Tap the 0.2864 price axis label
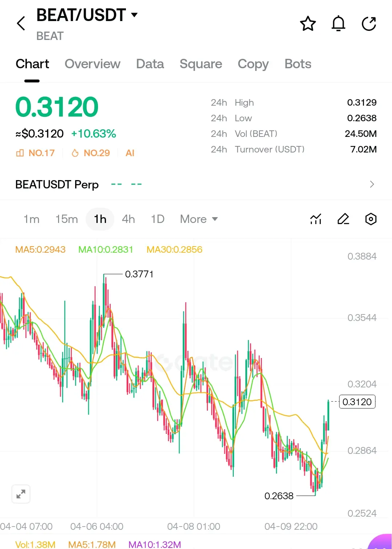The image size is (392, 549). point(362,451)
